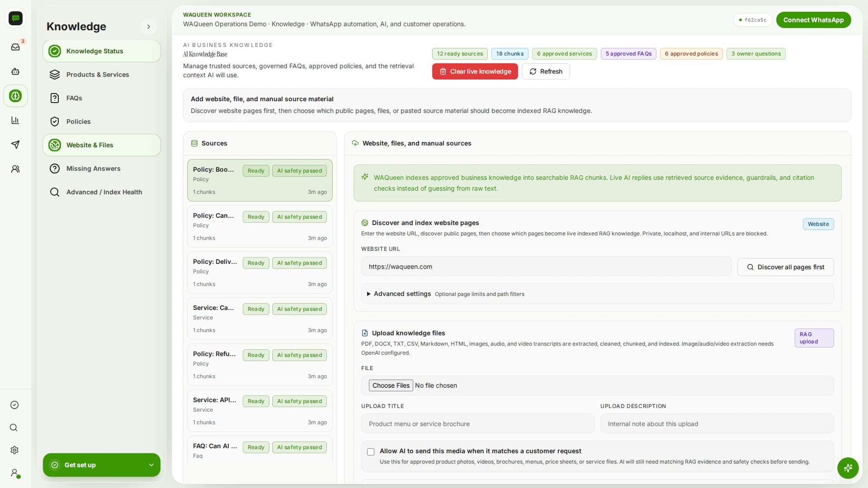Open the AI sparkle assistant floating button
Screen dimensions: 868x488
click(848, 468)
